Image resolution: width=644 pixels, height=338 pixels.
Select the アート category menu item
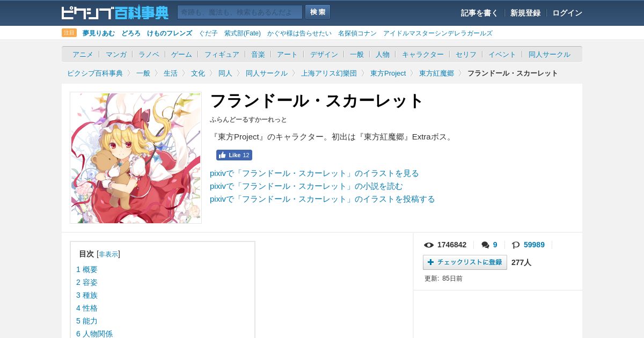click(287, 54)
